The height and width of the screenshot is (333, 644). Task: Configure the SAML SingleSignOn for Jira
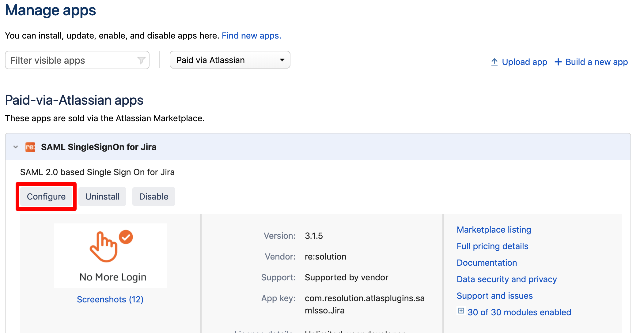[46, 196]
